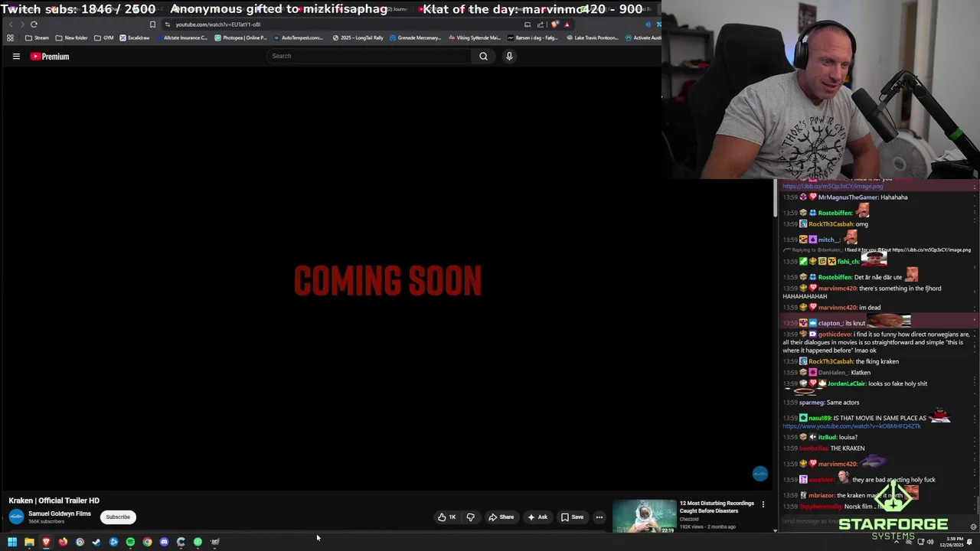Click the YouTube search magnifier button
The height and width of the screenshot is (551, 980).
[x=483, y=56]
